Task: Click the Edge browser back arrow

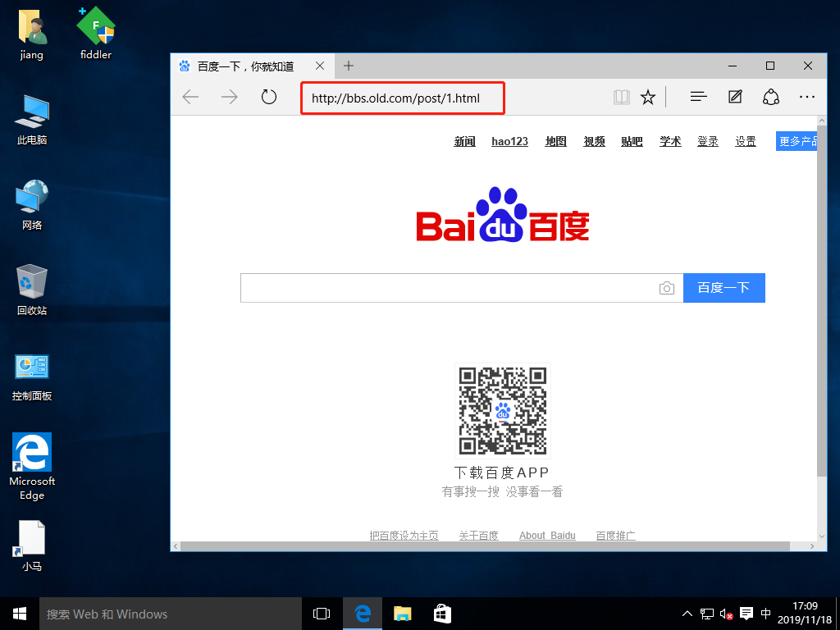Action: point(190,97)
